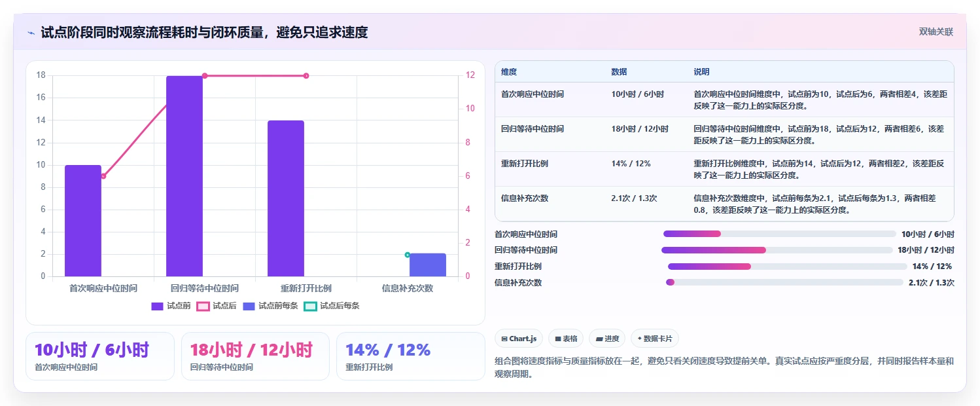Click 回归等待中位时间 in the table's second row
This screenshot has height=406, width=980.
[533, 129]
